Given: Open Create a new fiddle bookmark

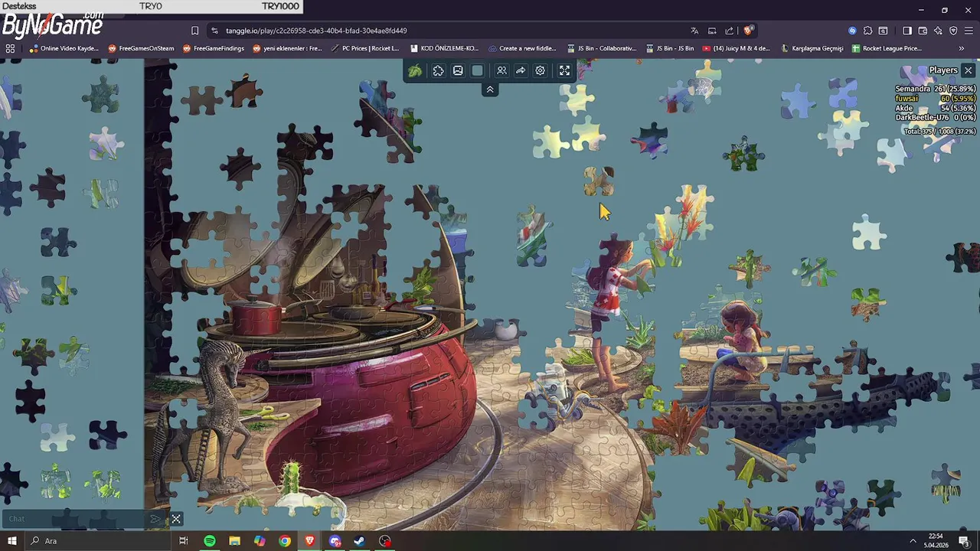Looking at the screenshot, I should 522,48.
